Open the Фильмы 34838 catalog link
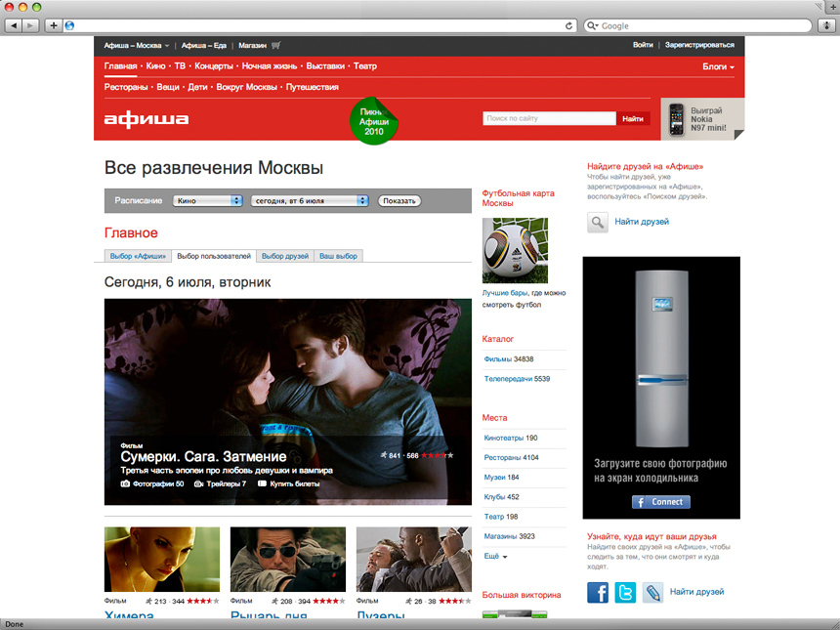840x630 pixels. tap(508, 358)
